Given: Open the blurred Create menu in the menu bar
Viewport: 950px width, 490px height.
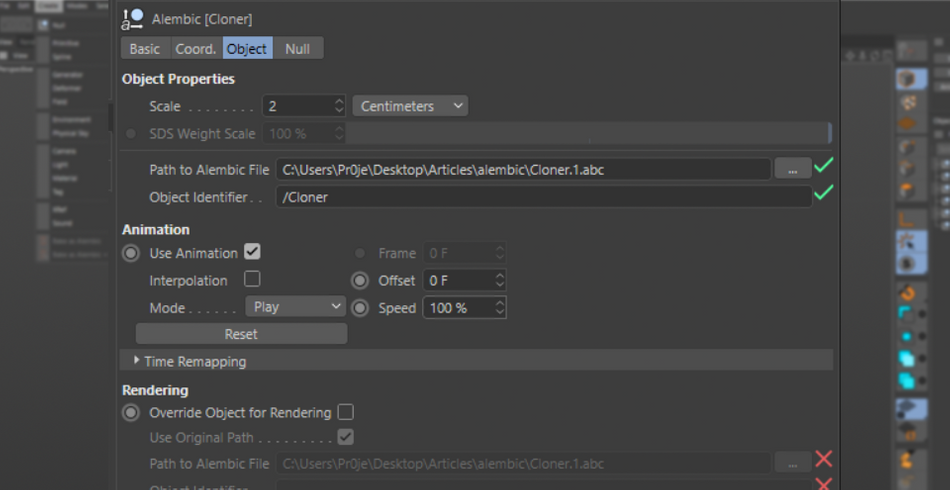Looking at the screenshot, I should 48,6.
